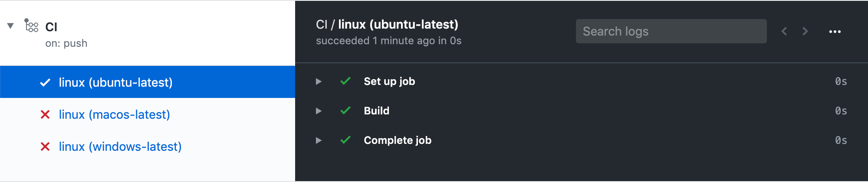Screen dimensions: 868x182
Task: Click the CI workflow title
Action: (51, 27)
